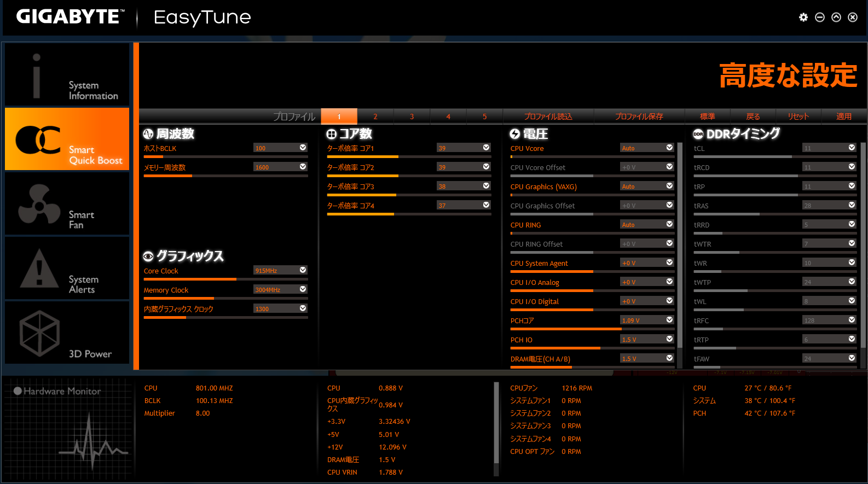Click プロファイル読込 to load profile
The height and width of the screenshot is (484, 868).
[548, 116]
